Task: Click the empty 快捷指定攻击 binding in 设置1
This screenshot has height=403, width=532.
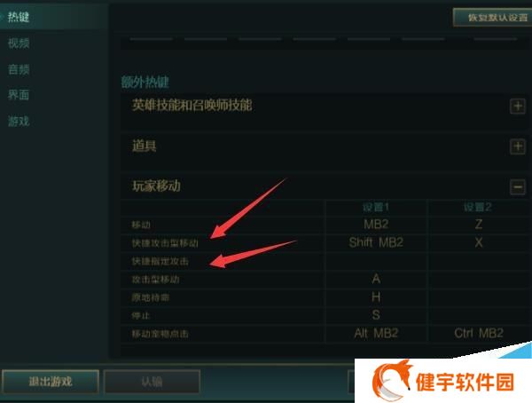Action: pos(376,261)
